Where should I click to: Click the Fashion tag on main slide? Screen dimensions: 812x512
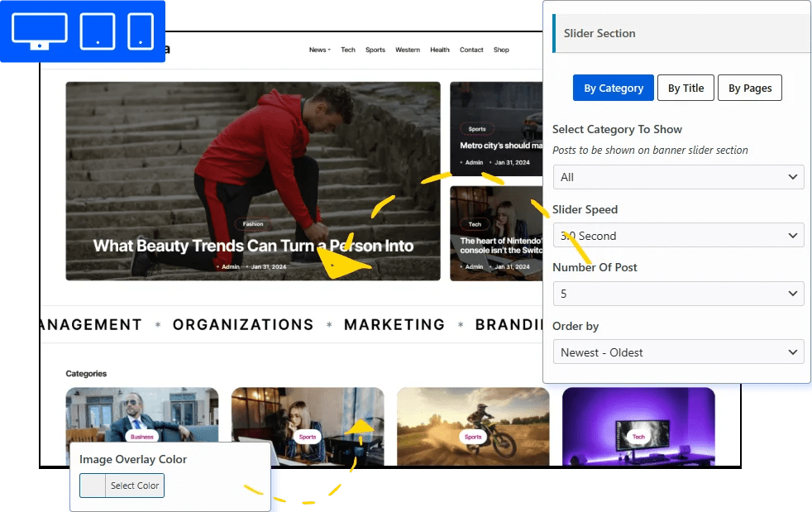tap(253, 224)
